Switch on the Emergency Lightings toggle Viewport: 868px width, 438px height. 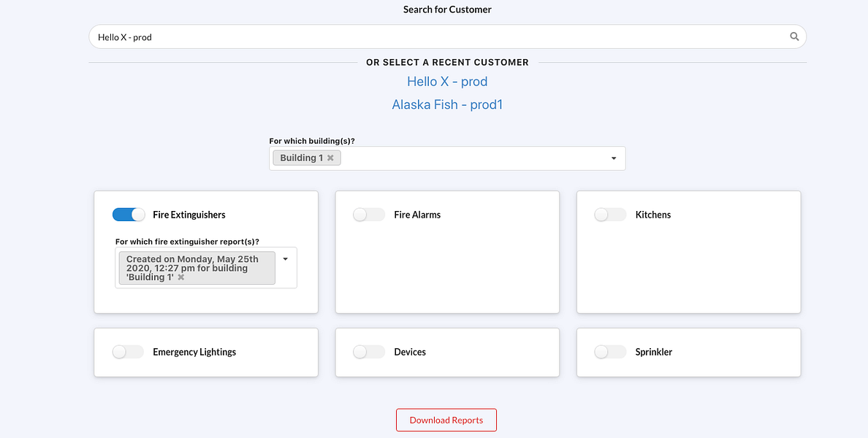coord(128,352)
